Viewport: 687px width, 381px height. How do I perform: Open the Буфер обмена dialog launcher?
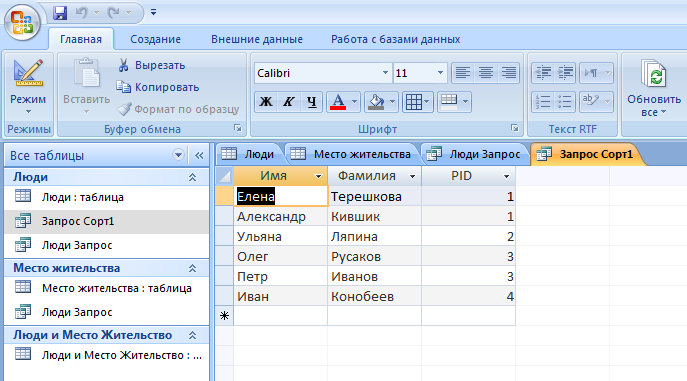tap(237, 128)
